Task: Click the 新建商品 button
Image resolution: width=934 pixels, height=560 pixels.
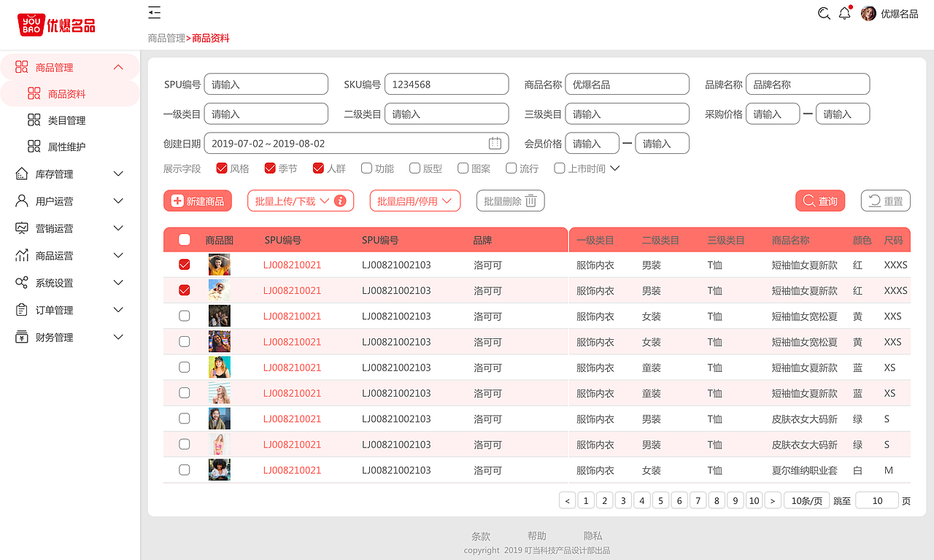Action: [x=198, y=201]
